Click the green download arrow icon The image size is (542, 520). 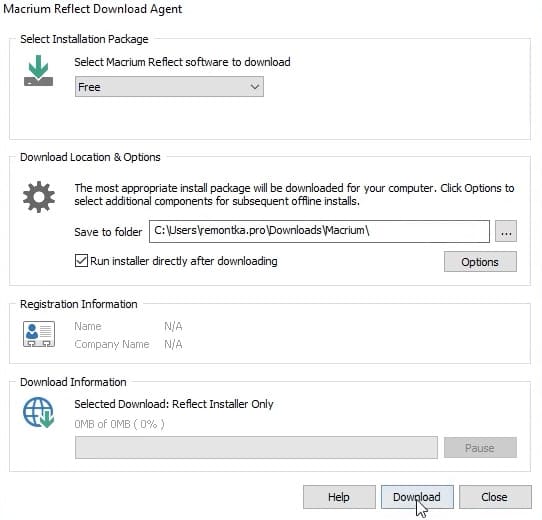pos(38,71)
